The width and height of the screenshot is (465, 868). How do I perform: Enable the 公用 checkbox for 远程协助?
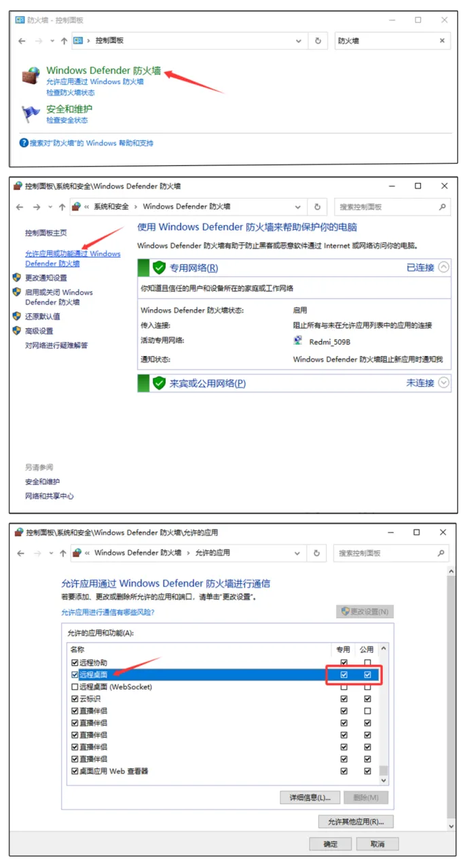[367, 663]
